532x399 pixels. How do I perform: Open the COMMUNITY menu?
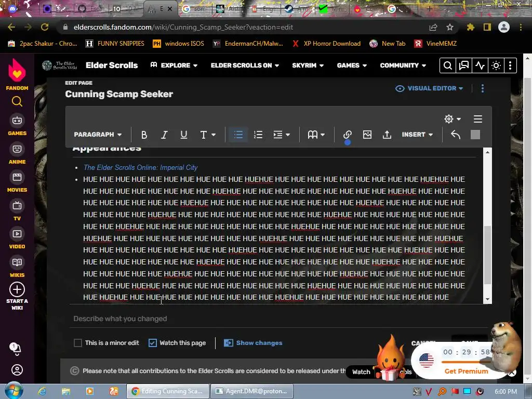[x=403, y=65]
